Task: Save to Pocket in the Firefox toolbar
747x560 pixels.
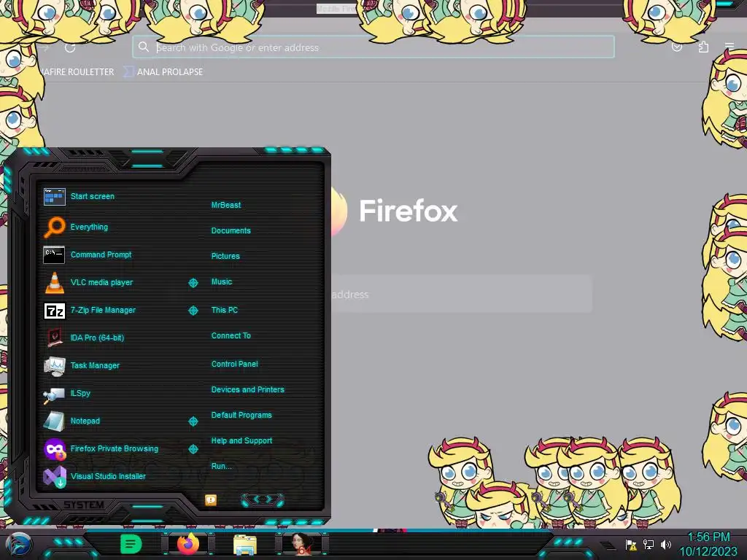Action: 677,47
